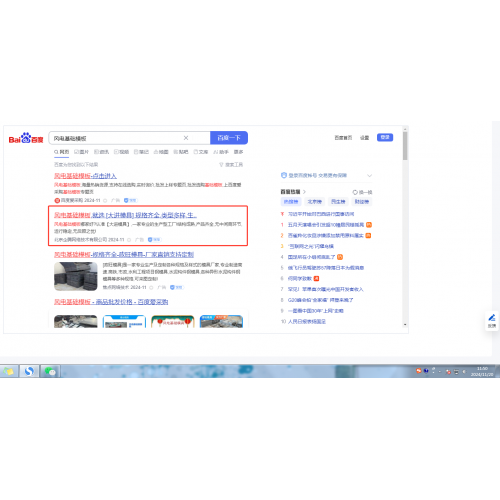Open hot search item 10 人民日报
The width and height of the screenshot is (500, 500).
coord(307,322)
